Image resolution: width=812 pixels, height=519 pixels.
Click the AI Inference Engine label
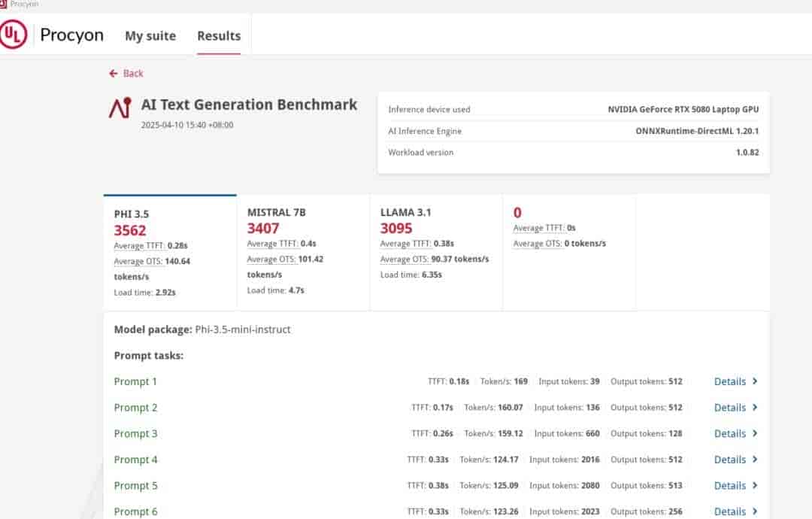(x=425, y=131)
